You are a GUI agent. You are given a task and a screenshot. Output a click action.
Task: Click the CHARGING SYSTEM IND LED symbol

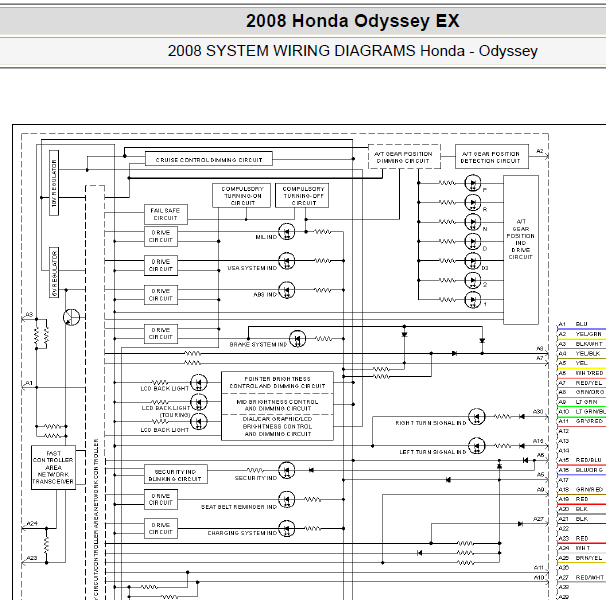click(x=286, y=528)
